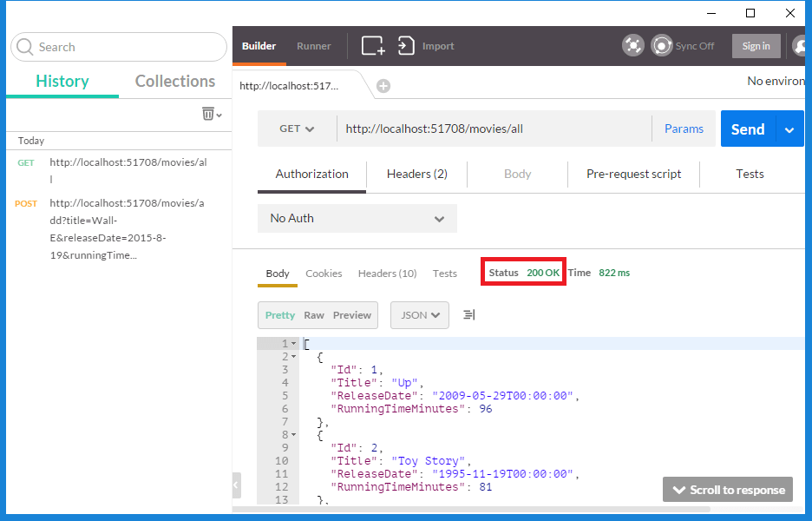Image resolution: width=812 pixels, height=521 pixels.
Task: Open Postman settings via the gear icon
Action: [632, 45]
